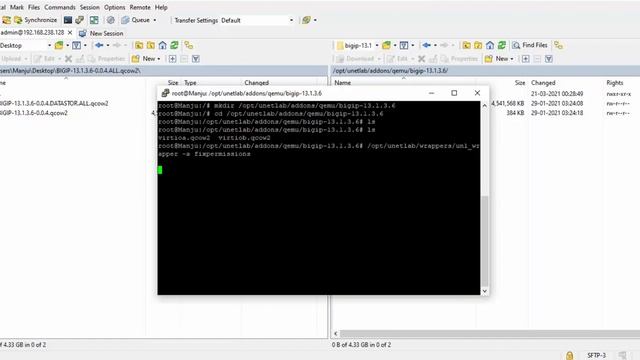
Task: Click the Synchronize toolbar button
Action: click(36, 20)
